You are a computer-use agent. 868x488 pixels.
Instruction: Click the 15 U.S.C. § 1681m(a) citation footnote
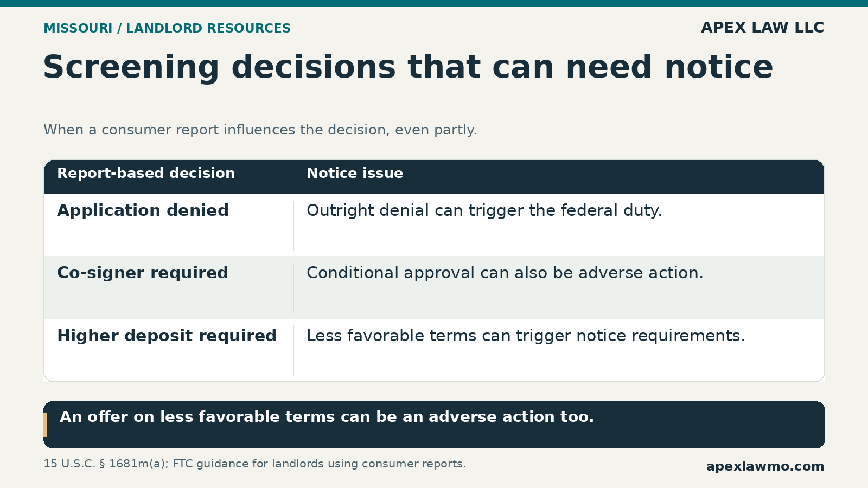255,464
